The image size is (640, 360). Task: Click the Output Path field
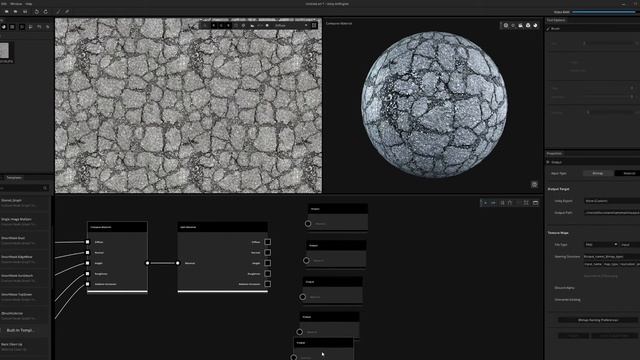(x=611, y=213)
